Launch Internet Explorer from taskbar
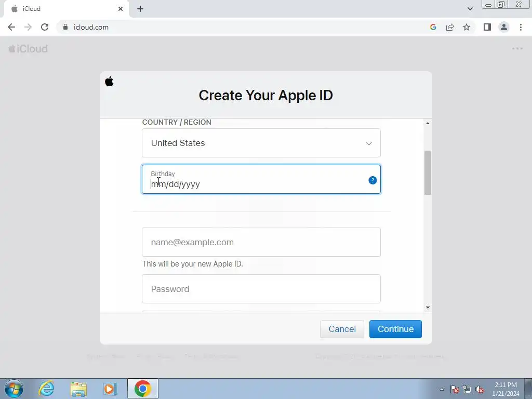Image resolution: width=532 pixels, height=399 pixels. coord(46,389)
